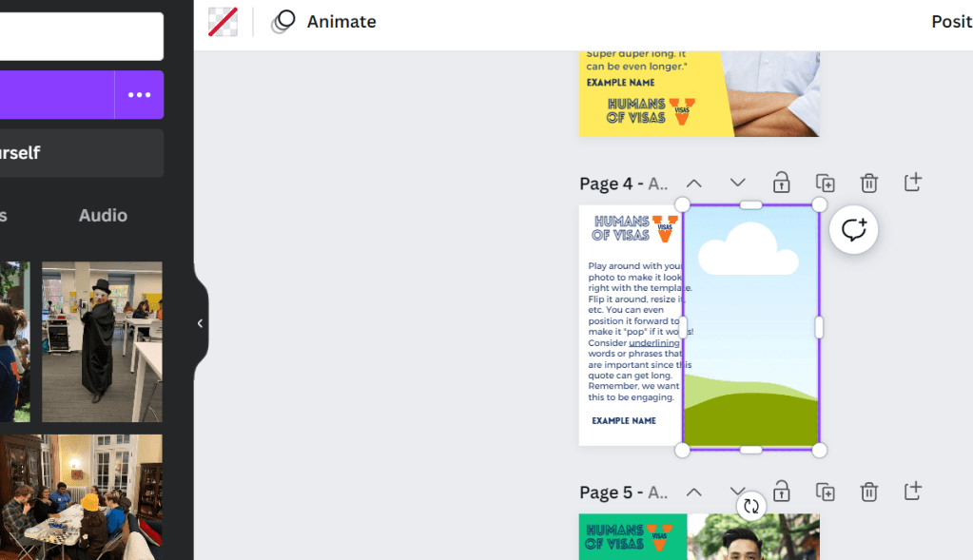Click the search input field

pos(81,37)
